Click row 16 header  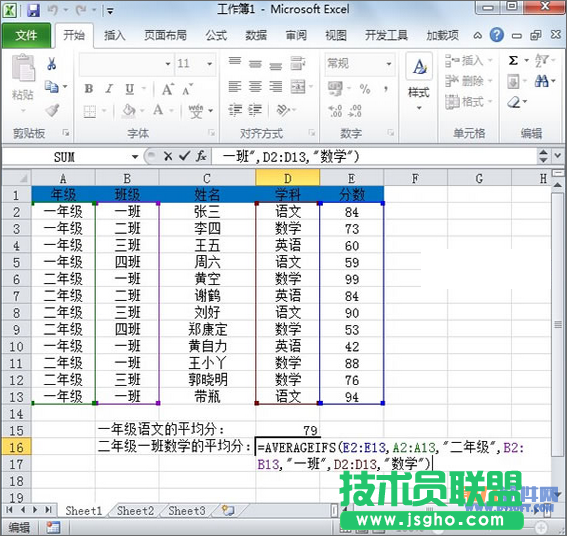pyautogui.click(x=16, y=447)
